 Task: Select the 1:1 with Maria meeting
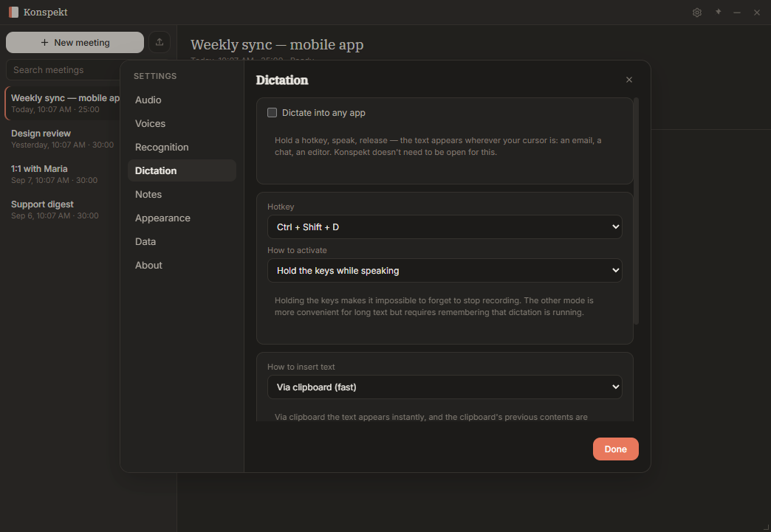63,174
